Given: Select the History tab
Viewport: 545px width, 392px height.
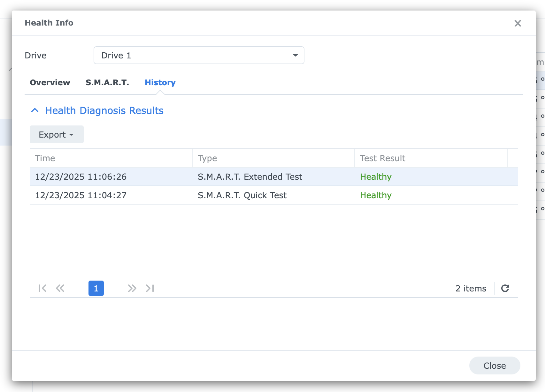Looking at the screenshot, I should click(160, 82).
